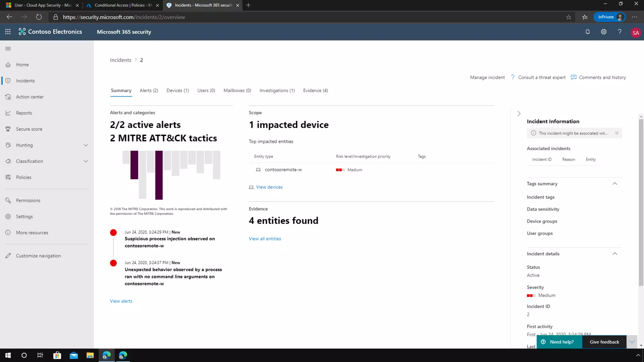Image resolution: width=644 pixels, height=362 pixels.
Task: Switch to the Evidence (4) tab
Action: click(315, 90)
